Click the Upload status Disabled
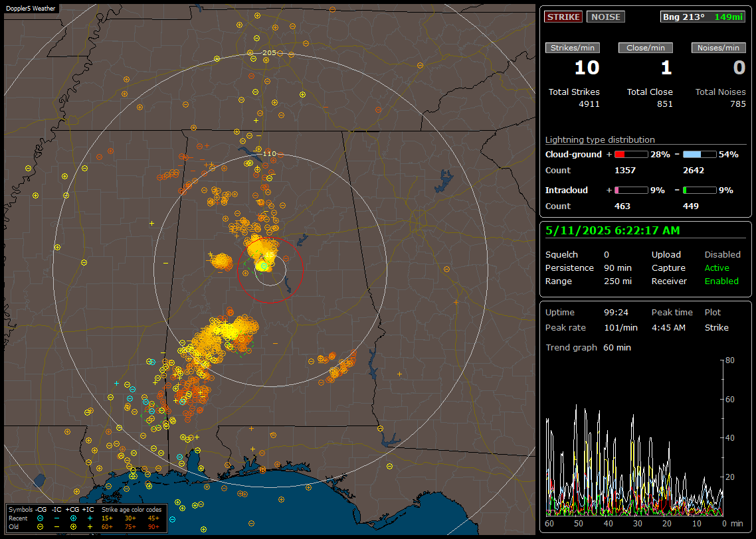Screen dimensions: 756x539 [x=722, y=255]
